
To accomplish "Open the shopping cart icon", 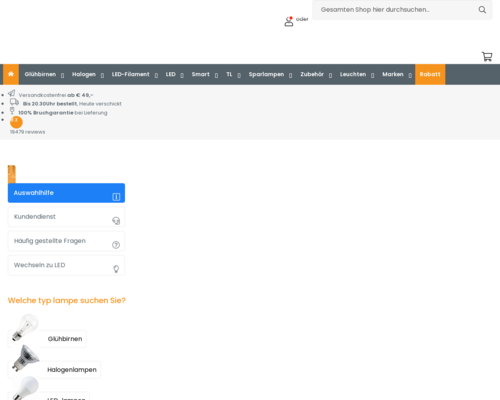I will click(487, 56).
